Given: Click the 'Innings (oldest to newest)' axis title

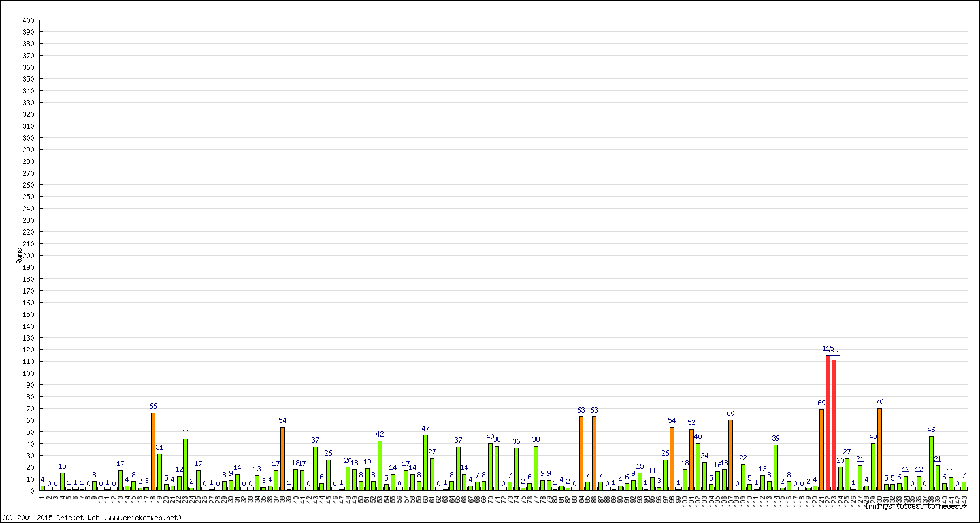Looking at the screenshot, I should coord(915,505).
